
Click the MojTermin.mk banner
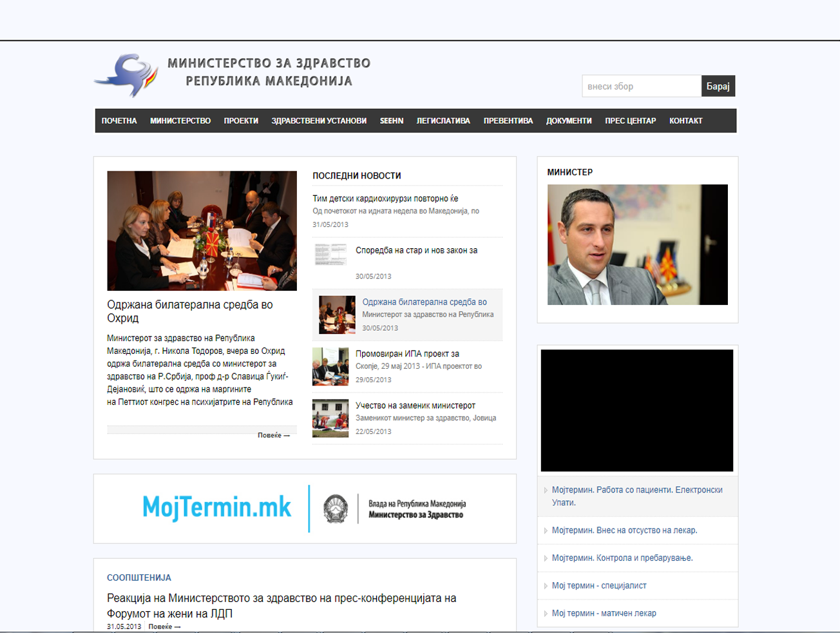click(305, 509)
